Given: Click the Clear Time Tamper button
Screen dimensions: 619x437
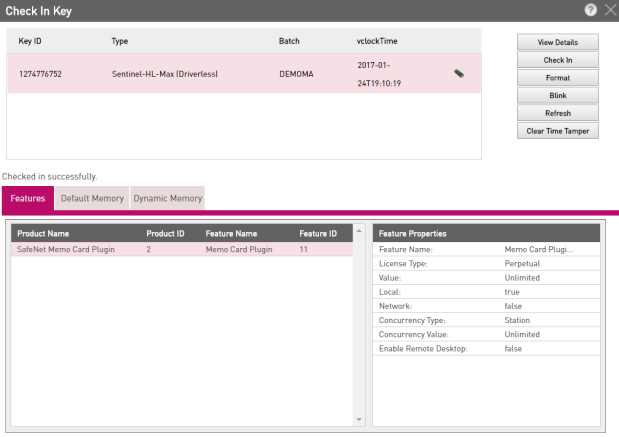Looking at the screenshot, I should pos(557,131).
